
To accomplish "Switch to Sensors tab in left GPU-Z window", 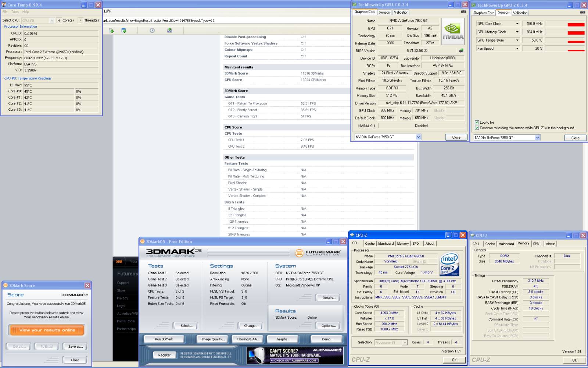I will point(385,12).
